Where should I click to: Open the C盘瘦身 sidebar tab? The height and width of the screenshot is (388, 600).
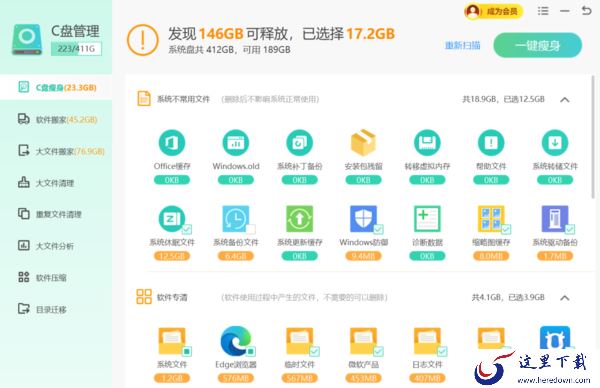pyautogui.click(x=56, y=87)
